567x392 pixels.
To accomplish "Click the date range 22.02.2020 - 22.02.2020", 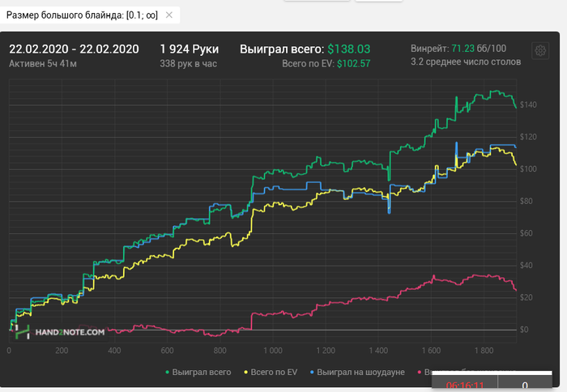I will 75,49.
